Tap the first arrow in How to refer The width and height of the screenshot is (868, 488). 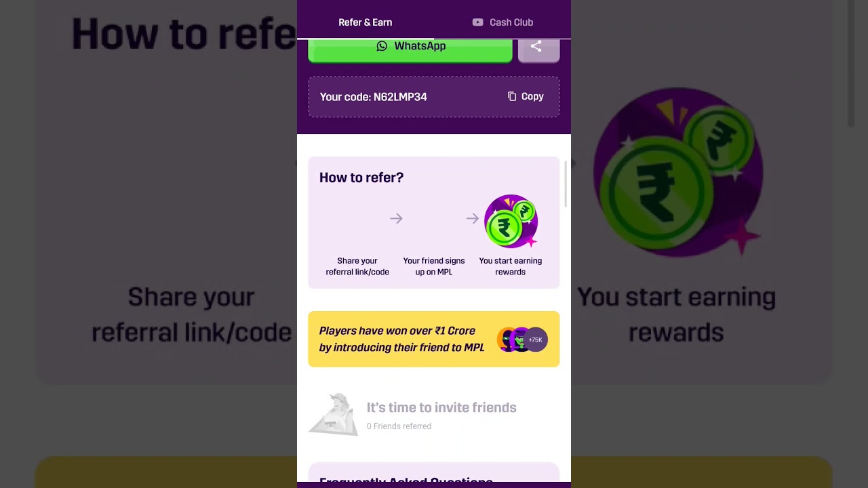(396, 218)
